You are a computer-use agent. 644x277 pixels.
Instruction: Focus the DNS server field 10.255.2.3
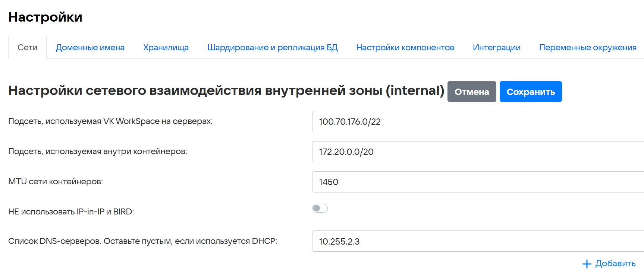[x=477, y=241]
